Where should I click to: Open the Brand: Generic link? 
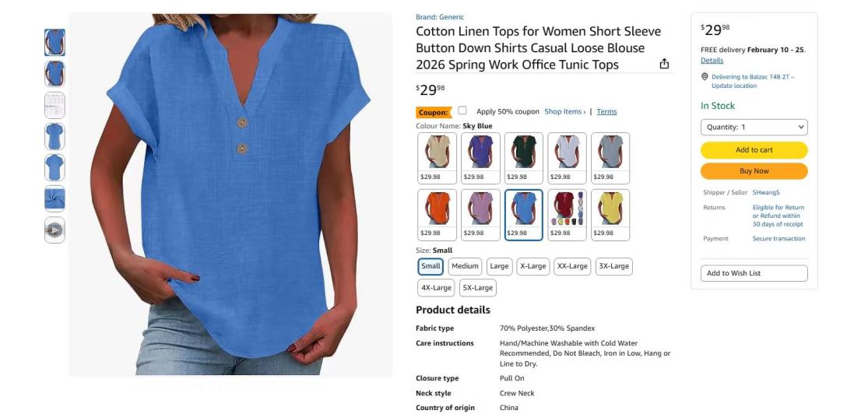coord(440,17)
